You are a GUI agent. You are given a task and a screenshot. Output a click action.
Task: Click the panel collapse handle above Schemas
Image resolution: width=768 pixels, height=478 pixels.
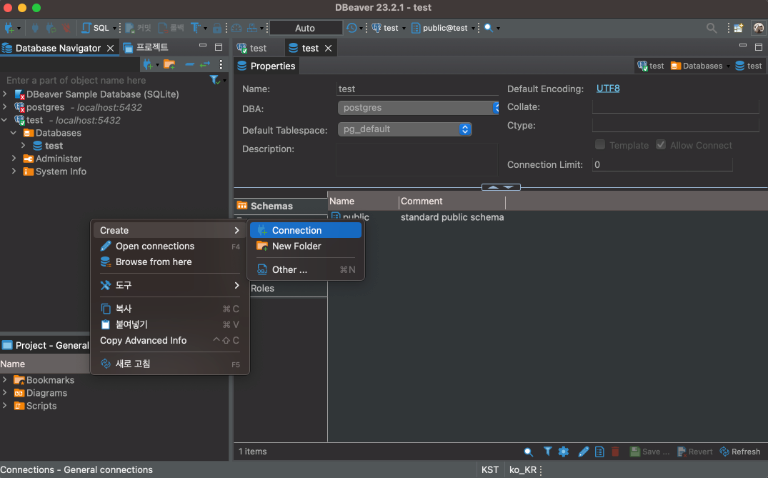tap(501, 187)
